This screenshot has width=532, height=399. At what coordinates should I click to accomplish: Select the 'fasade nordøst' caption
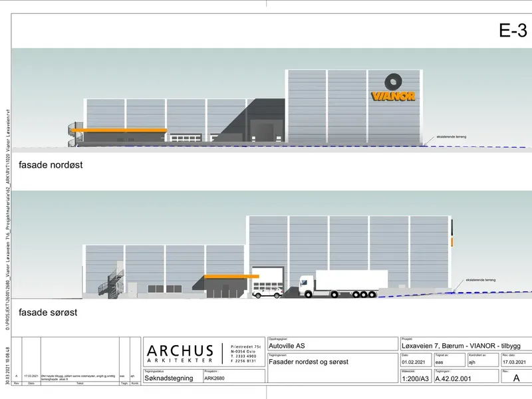point(51,165)
